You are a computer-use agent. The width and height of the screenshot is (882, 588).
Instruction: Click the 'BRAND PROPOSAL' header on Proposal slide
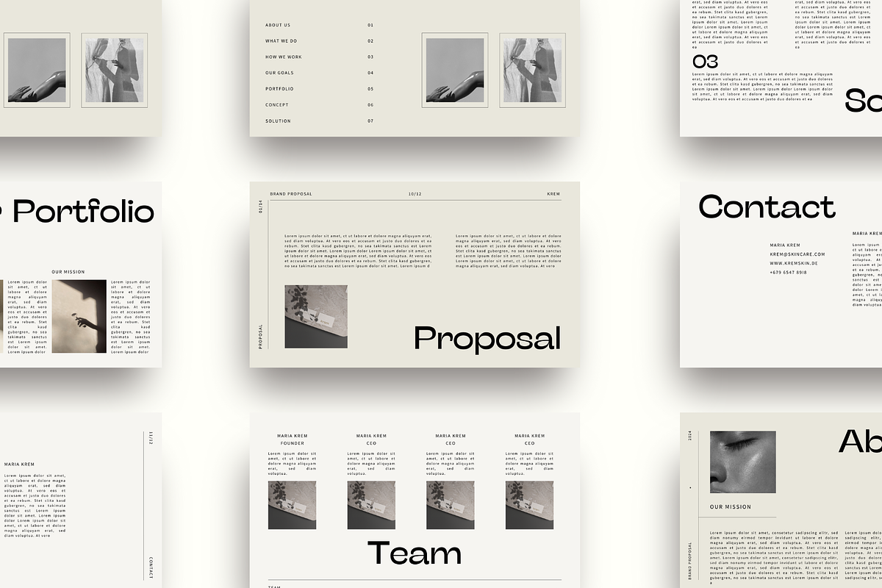click(x=291, y=194)
